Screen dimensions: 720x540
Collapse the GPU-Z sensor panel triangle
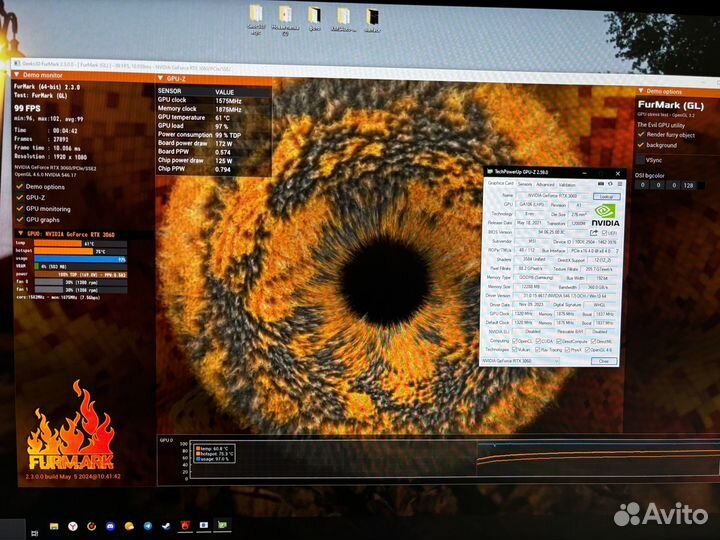tap(161, 79)
